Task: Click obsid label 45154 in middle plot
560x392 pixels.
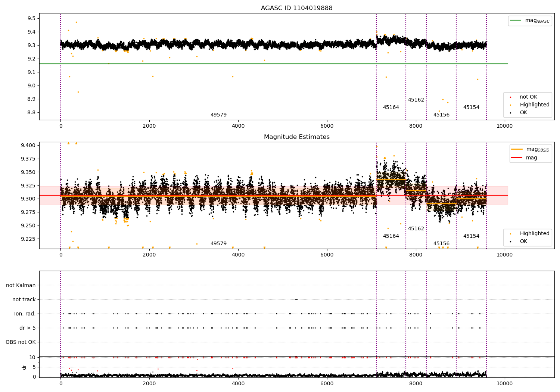Action: [x=471, y=236]
